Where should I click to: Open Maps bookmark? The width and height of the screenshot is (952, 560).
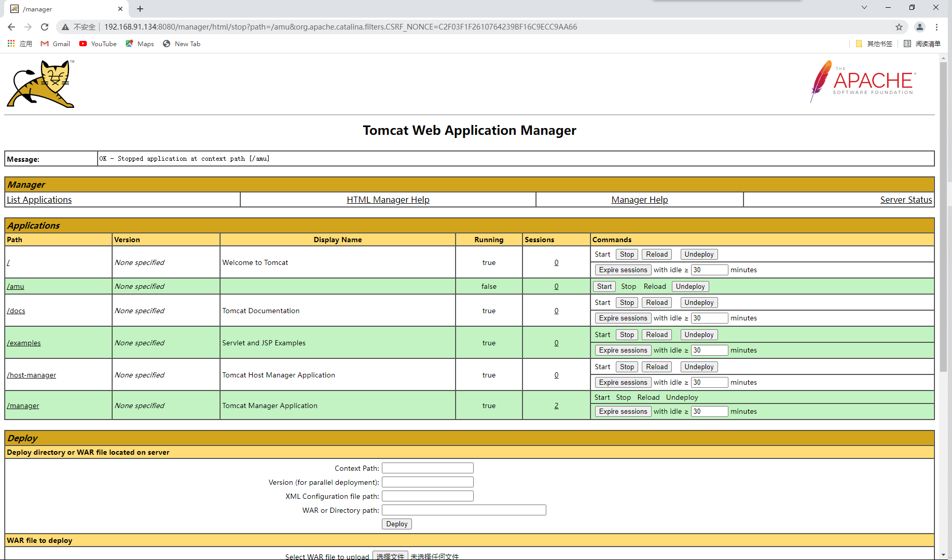pyautogui.click(x=140, y=44)
